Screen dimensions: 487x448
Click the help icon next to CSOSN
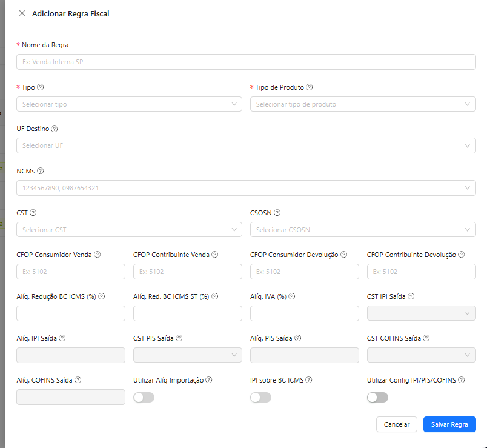tap(277, 213)
